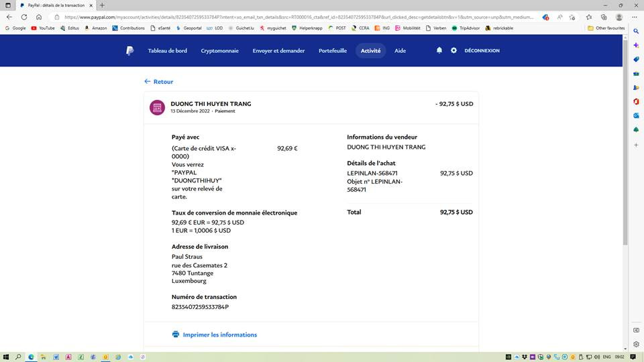Click the lock icon in the address bar
Viewport: 644px width, 362px height.
click(57, 17)
